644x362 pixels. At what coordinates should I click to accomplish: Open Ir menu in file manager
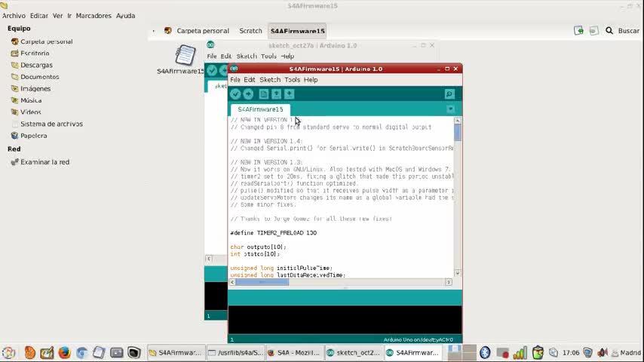(69, 16)
